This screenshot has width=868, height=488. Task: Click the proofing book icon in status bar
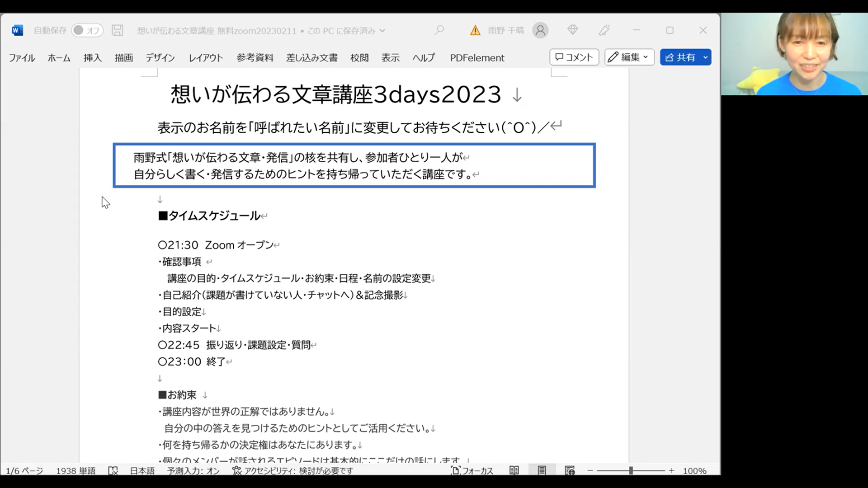113,470
